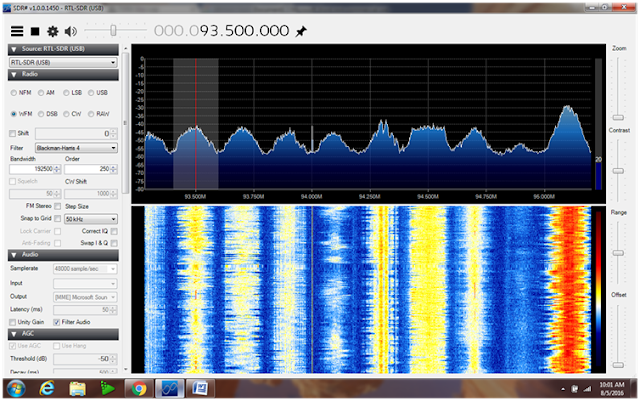Open the green play-arrow app in taskbar

coord(107,388)
